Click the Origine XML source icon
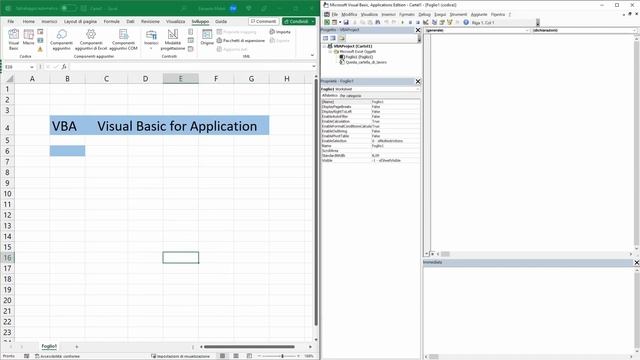640x360 pixels. click(x=207, y=38)
